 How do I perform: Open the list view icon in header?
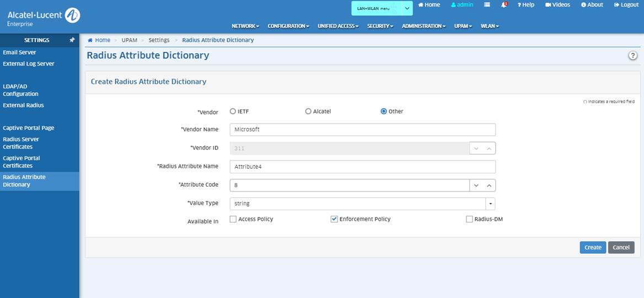click(487, 4)
